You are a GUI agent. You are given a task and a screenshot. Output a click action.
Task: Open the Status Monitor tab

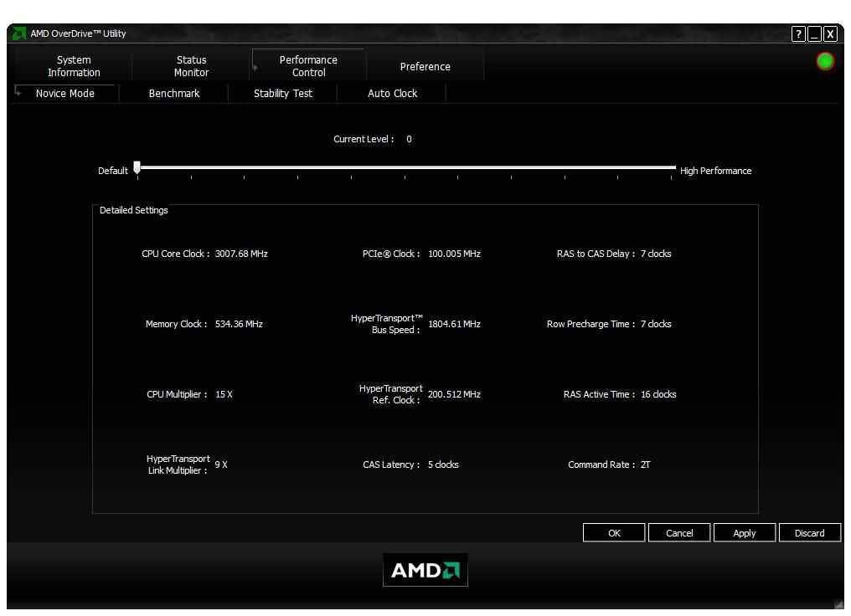[x=190, y=66]
